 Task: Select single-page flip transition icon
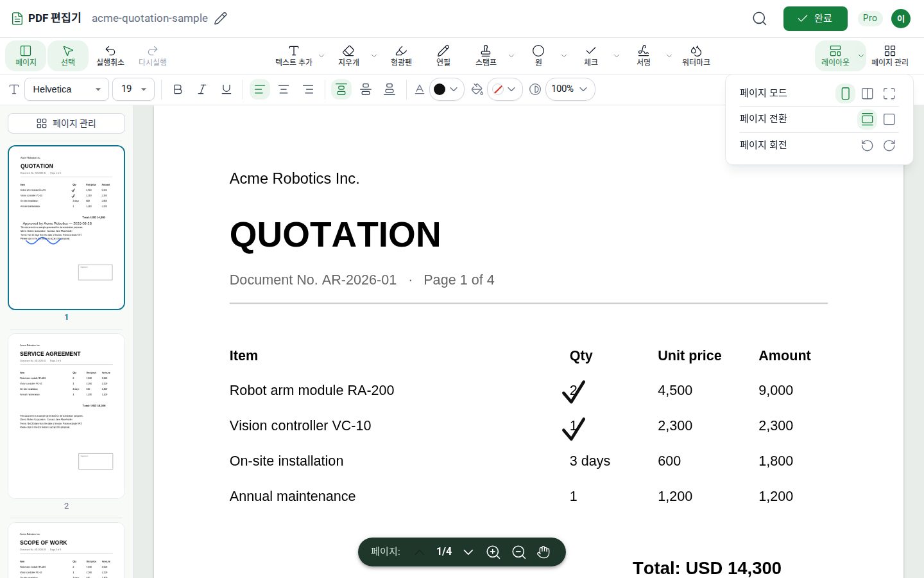point(889,119)
